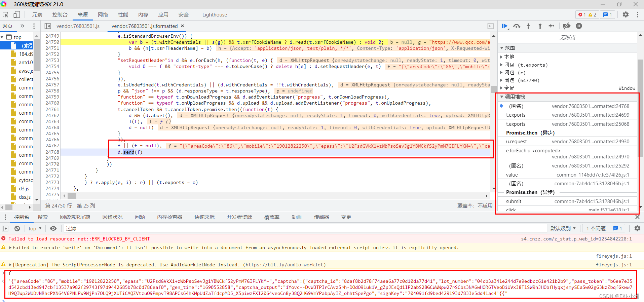This screenshot has width=644, height=302.
Task: Step out of current function
Action: tap(540, 26)
